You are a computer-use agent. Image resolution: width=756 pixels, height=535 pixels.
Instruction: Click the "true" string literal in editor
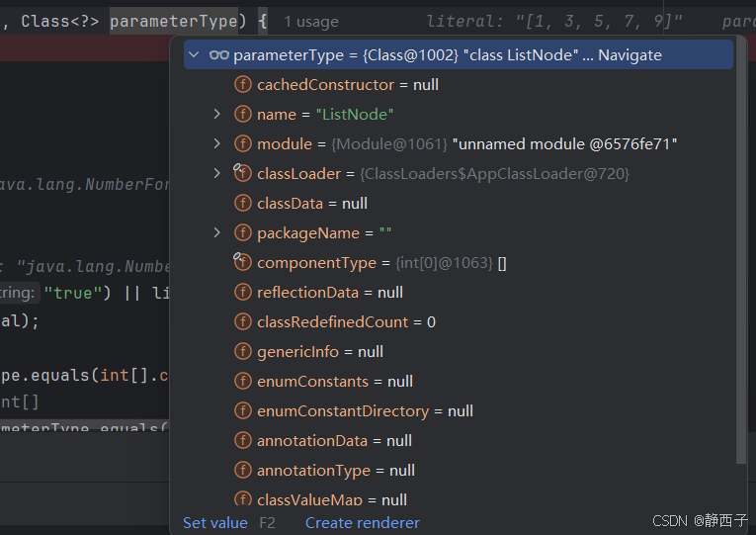pos(72,293)
